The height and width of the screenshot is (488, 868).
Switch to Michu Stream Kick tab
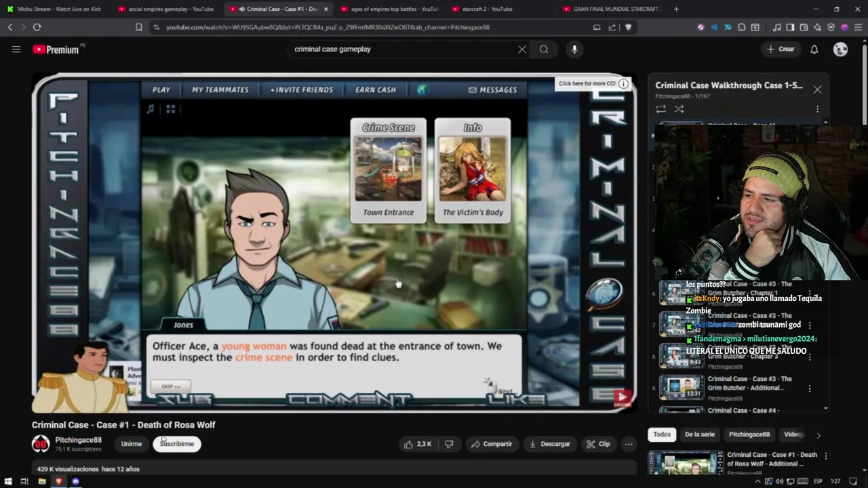54,9
